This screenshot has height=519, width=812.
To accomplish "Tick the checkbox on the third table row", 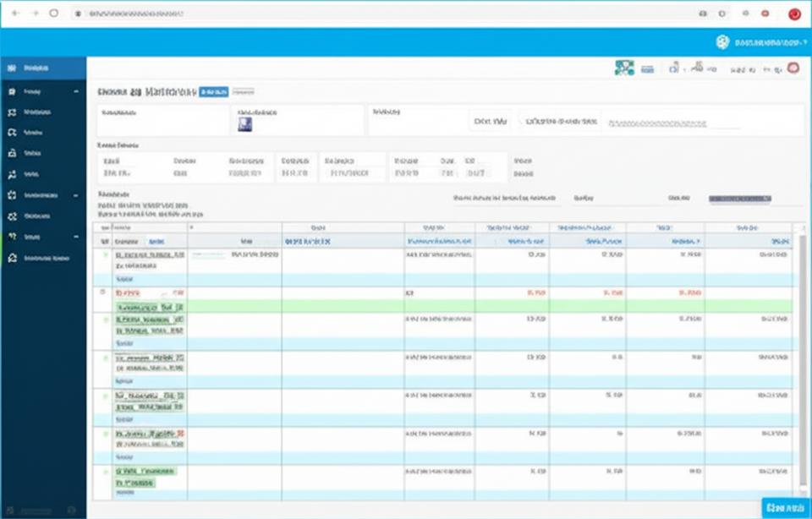I will (x=106, y=320).
